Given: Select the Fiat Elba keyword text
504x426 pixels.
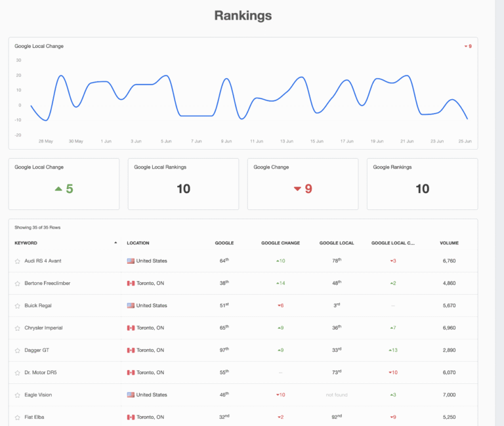Looking at the screenshot, I should (x=34, y=417).
